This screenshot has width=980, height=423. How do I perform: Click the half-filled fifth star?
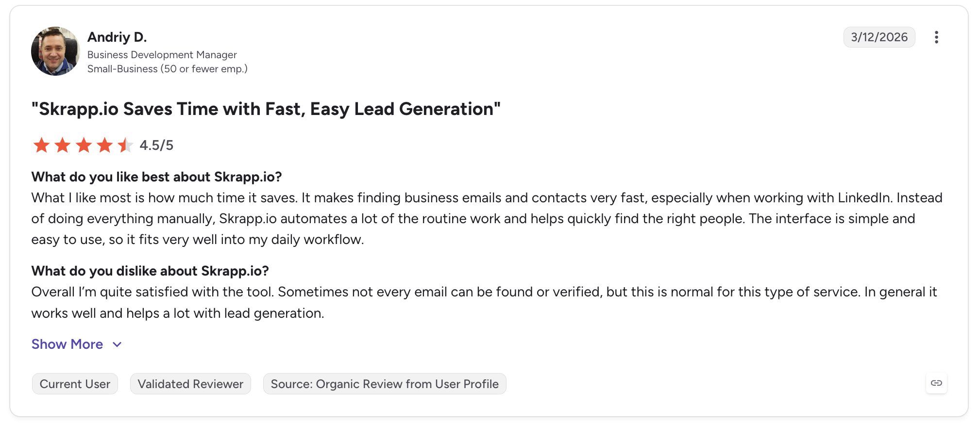125,145
